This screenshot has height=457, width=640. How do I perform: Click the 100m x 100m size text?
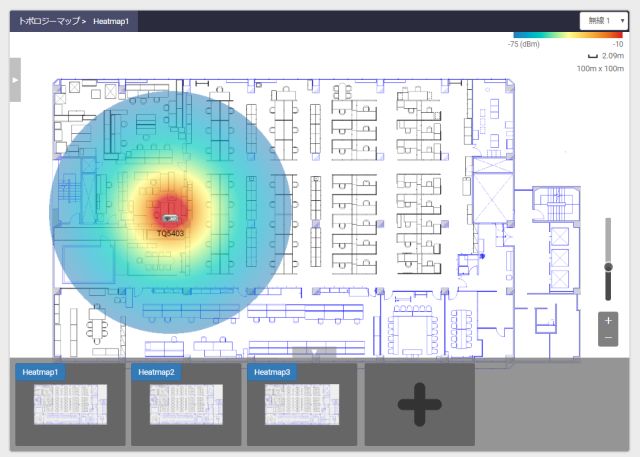pyautogui.click(x=600, y=69)
